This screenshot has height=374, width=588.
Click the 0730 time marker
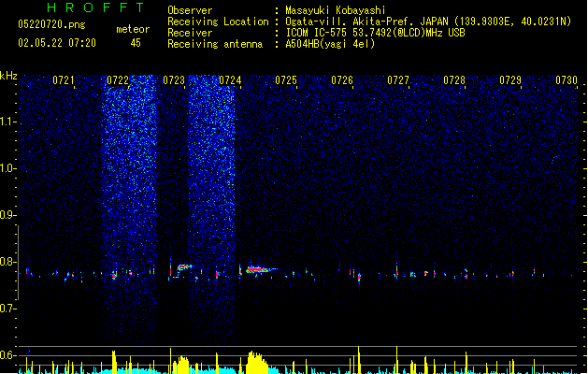point(566,80)
